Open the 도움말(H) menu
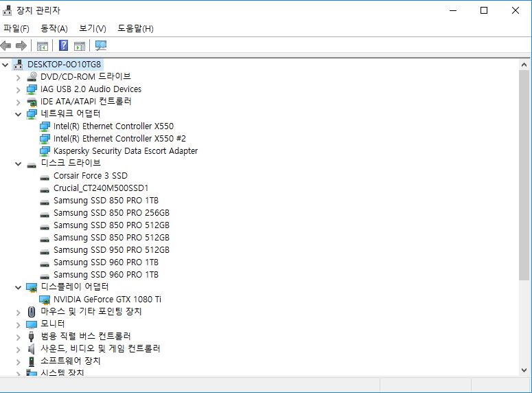 (x=135, y=29)
